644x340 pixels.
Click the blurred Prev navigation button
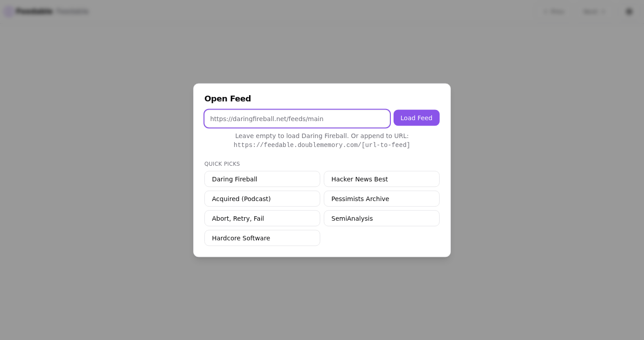click(x=554, y=12)
